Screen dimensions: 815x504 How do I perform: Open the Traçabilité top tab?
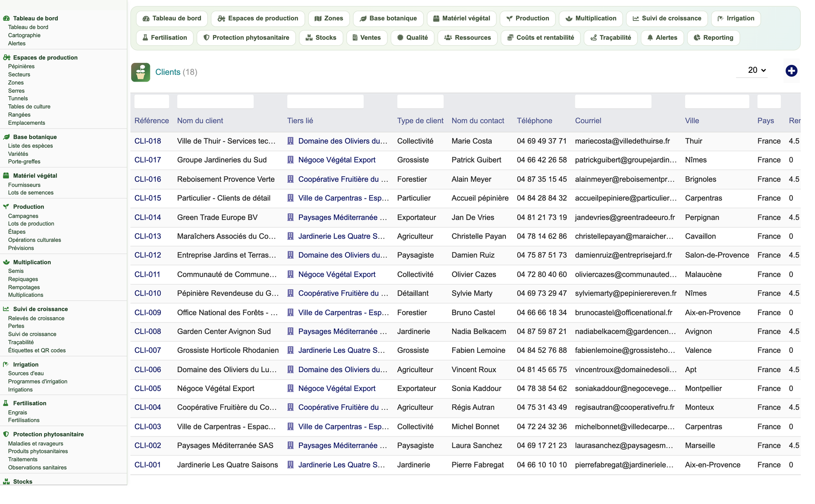611,38
